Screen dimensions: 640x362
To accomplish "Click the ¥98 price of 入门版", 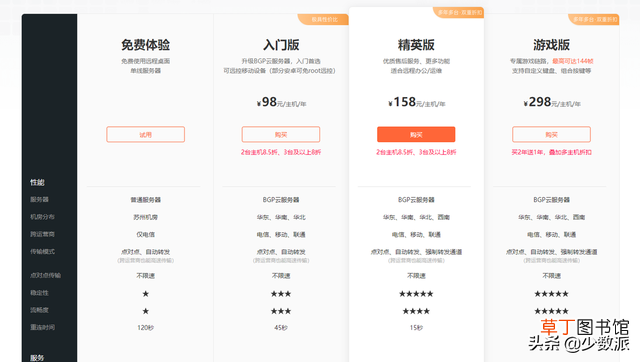I will 281,102.
